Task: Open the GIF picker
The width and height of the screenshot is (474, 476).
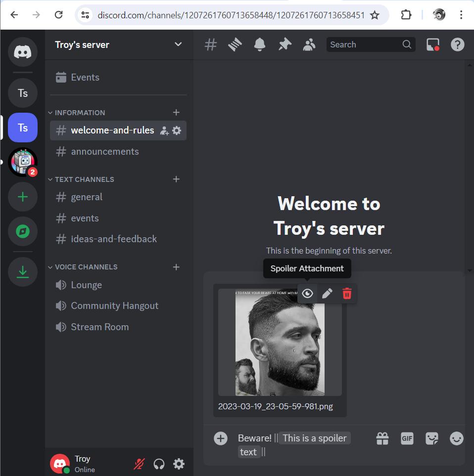Action: coord(407,438)
